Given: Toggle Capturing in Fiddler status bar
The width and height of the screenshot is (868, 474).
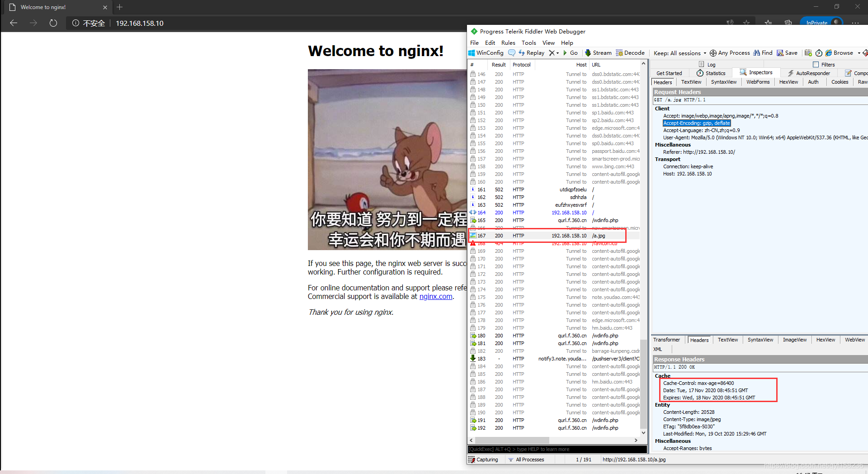Looking at the screenshot, I should [483, 460].
